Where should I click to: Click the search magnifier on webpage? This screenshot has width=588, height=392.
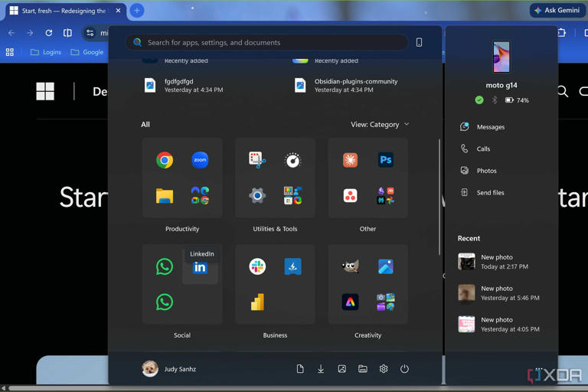click(562, 91)
